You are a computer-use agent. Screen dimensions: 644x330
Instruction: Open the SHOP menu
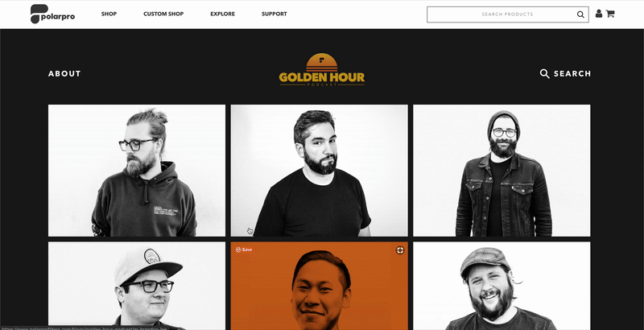(109, 14)
